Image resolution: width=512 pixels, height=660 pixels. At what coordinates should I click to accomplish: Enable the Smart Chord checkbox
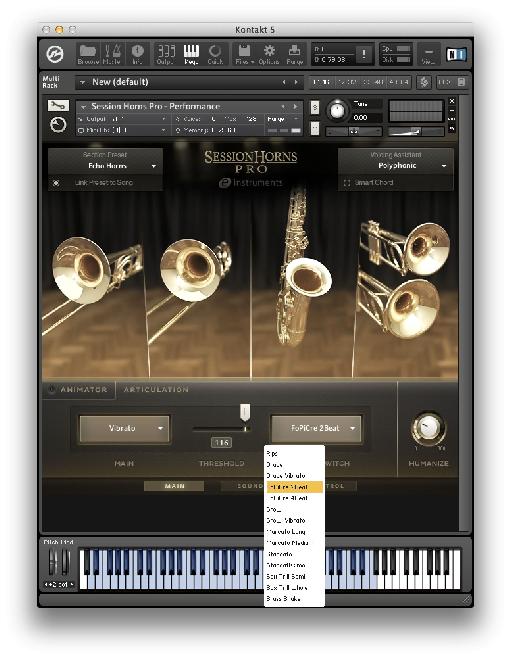[347, 183]
